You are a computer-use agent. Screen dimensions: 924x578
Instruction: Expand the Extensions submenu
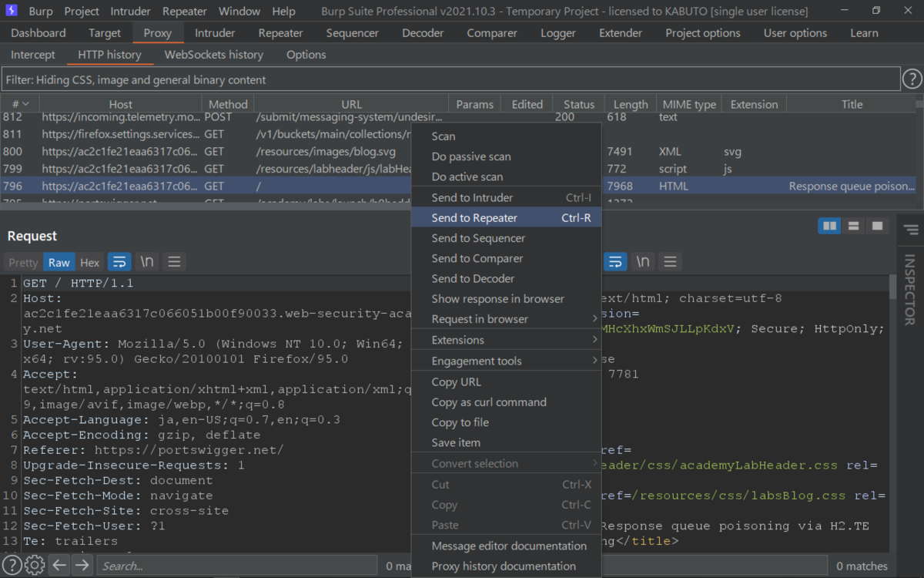[506, 340]
